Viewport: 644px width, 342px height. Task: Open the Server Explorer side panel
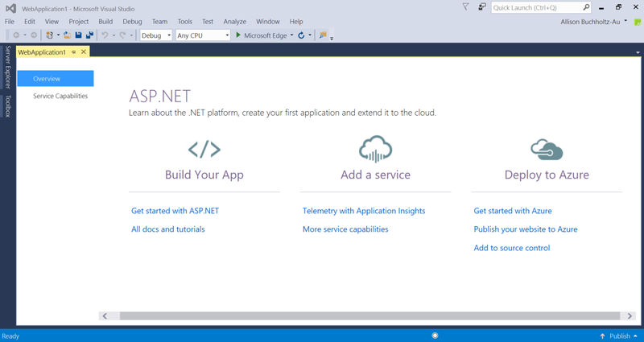click(8, 67)
